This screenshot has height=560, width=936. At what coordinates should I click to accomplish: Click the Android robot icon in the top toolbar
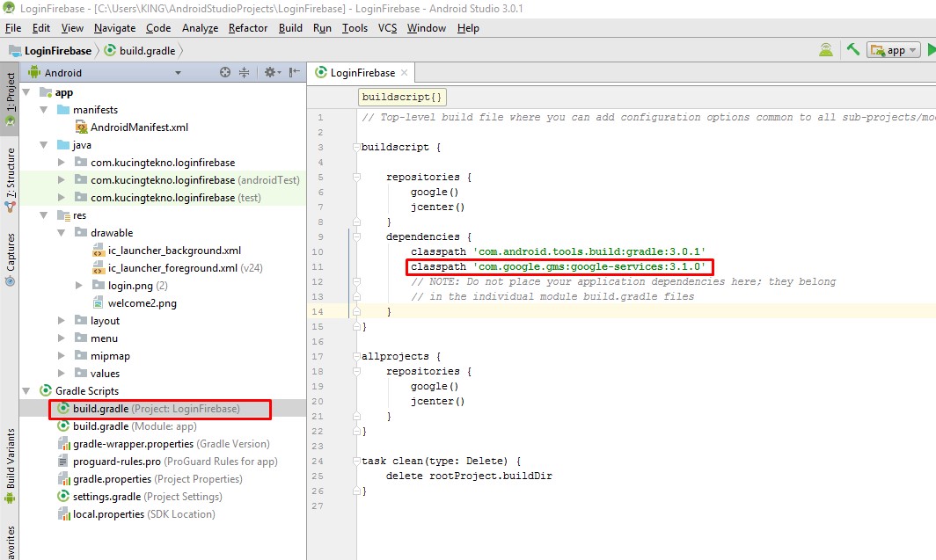(x=826, y=50)
